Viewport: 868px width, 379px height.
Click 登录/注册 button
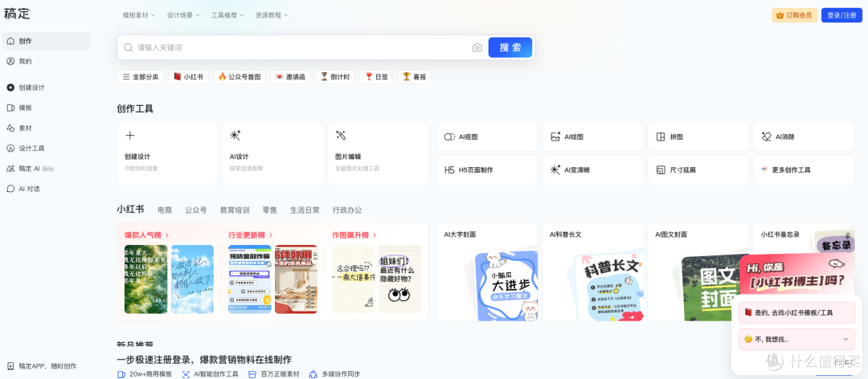point(842,15)
